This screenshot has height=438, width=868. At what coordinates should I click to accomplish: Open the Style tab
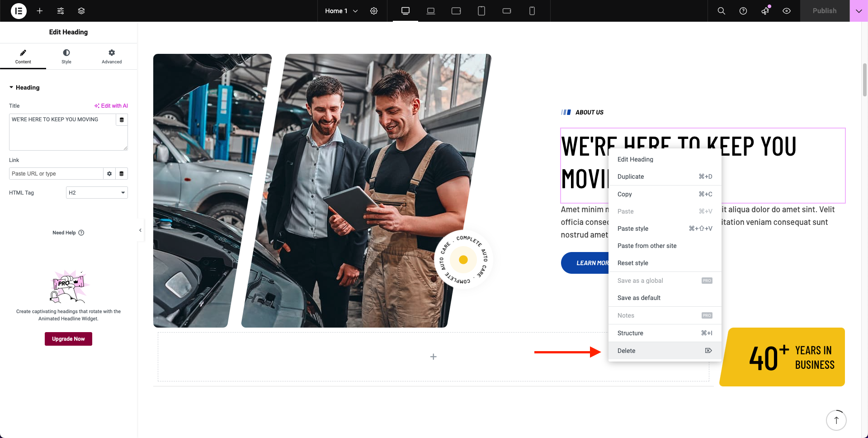66,57
